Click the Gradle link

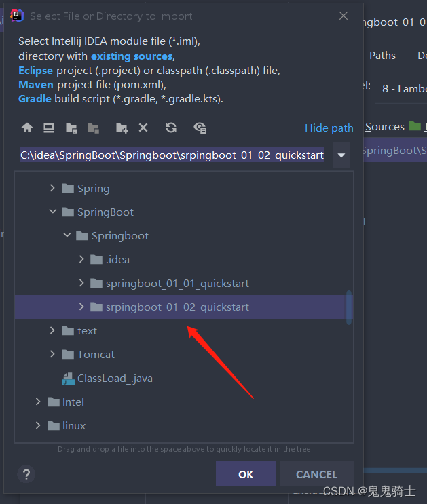35,98
